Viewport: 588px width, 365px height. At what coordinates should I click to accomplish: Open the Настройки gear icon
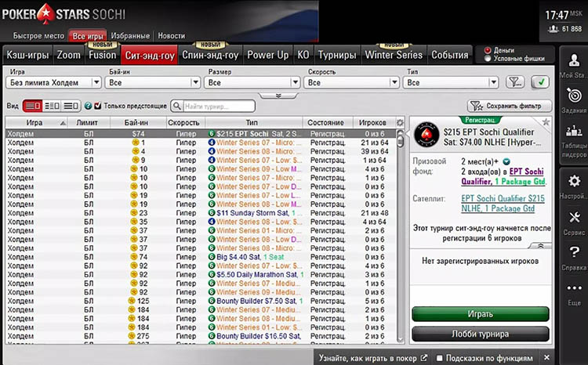[574, 182]
